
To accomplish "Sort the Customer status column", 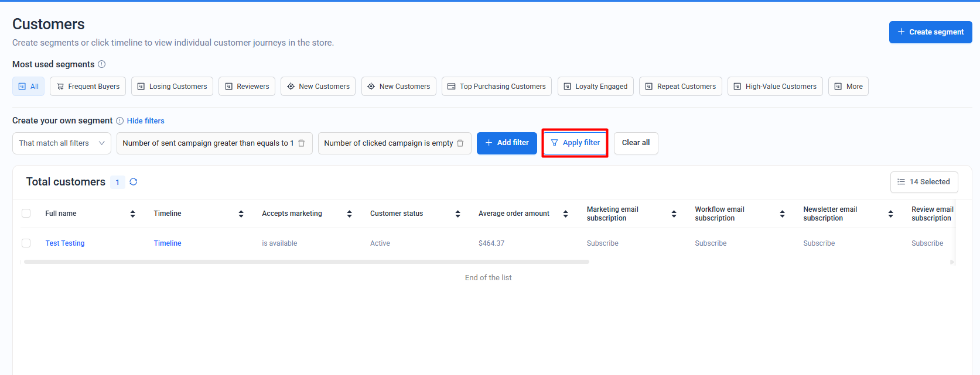I will click(x=457, y=214).
